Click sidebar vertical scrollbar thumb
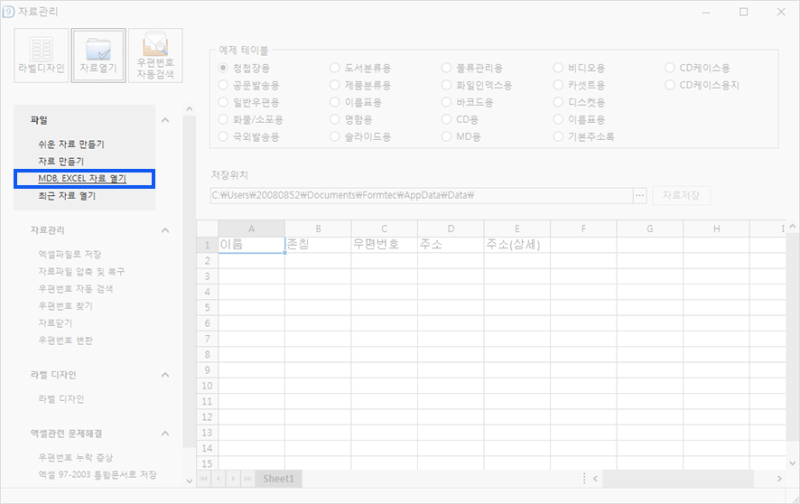Screen dimensions: 800x504 (x=189, y=282)
